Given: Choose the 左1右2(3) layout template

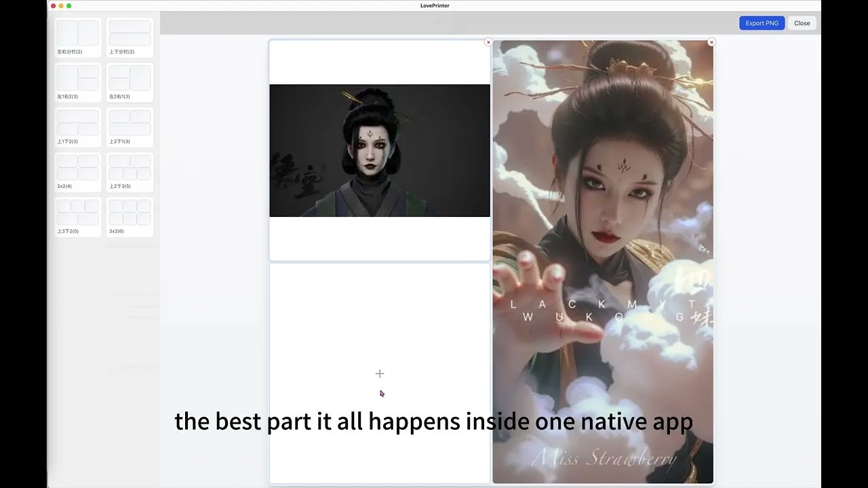Looking at the screenshot, I should coord(78,82).
